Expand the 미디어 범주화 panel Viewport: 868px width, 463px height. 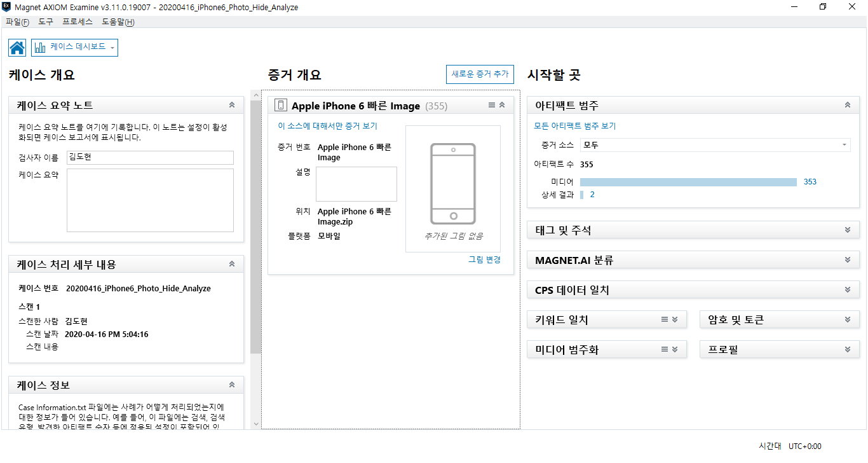[675, 349]
